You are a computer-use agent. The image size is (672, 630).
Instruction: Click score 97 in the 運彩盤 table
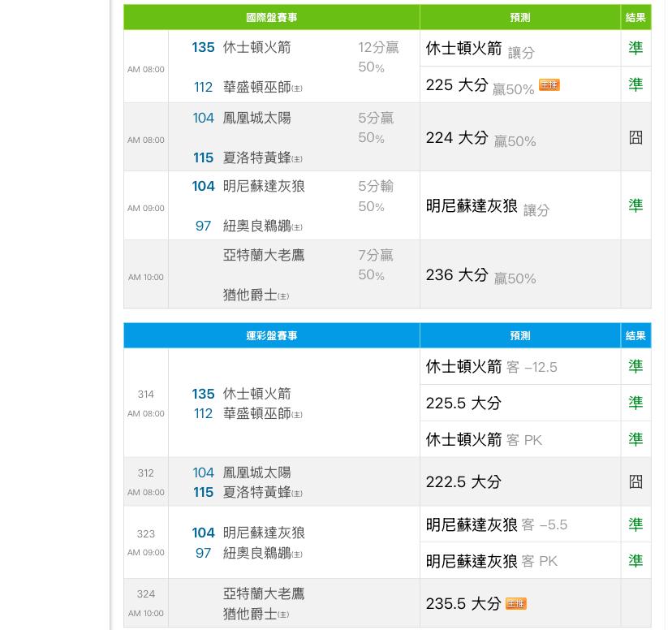click(x=203, y=553)
